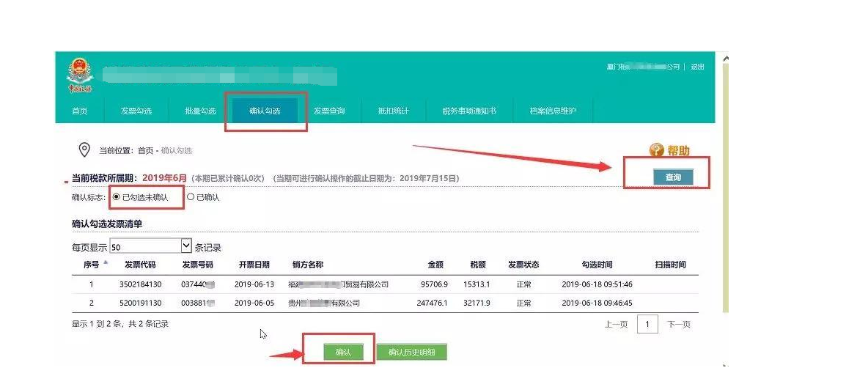Click tax value 15313.1

click(x=476, y=284)
